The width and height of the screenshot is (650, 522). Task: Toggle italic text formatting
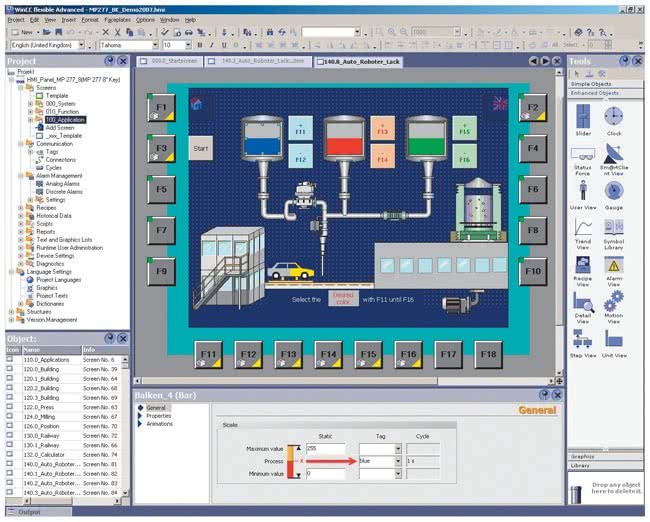(x=211, y=45)
